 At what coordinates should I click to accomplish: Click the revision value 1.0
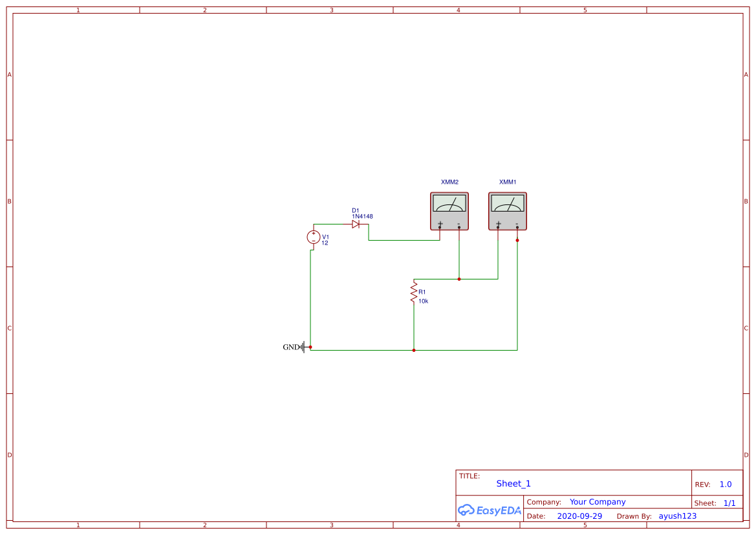[x=724, y=483]
